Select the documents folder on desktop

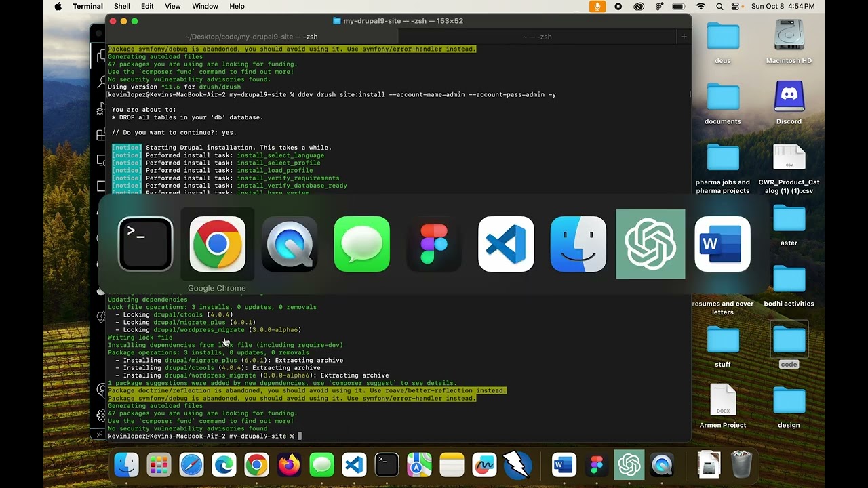point(723,104)
